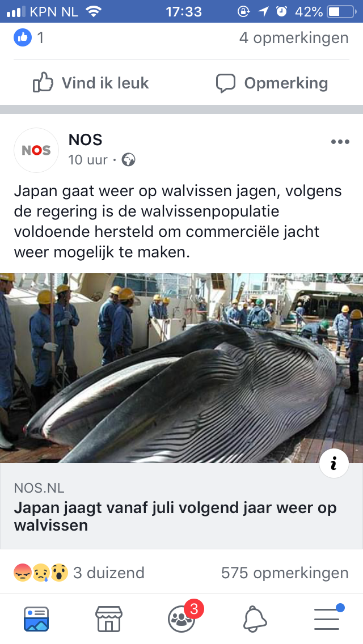Open the three-dot options on NOS post
The image size is (363, 644).
[340, 142]
